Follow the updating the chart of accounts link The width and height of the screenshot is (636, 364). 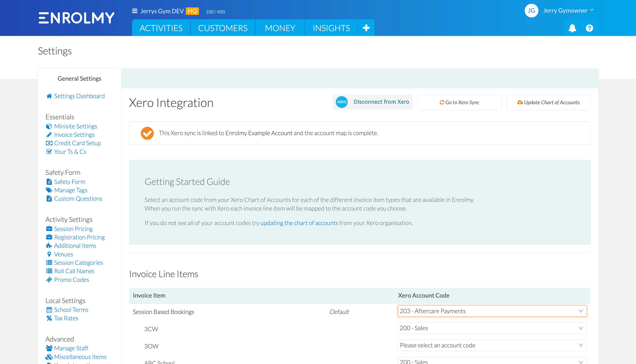(x=299, y=223)
